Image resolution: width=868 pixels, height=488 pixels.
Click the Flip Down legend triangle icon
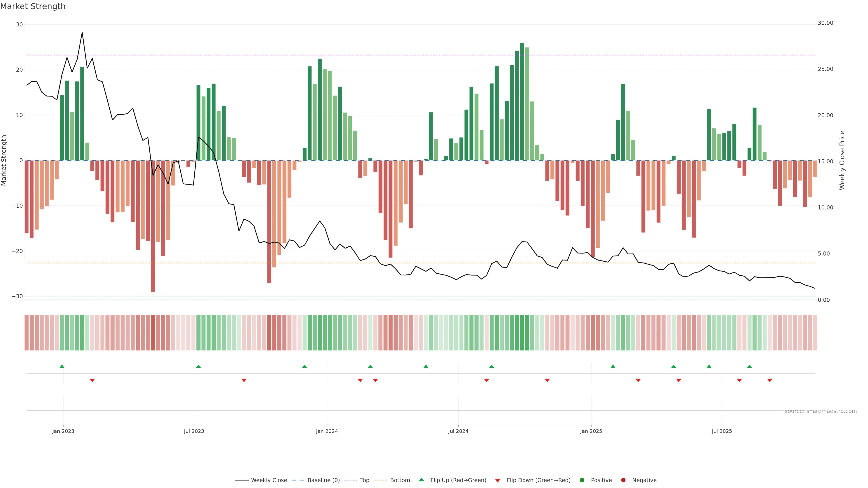498,481
